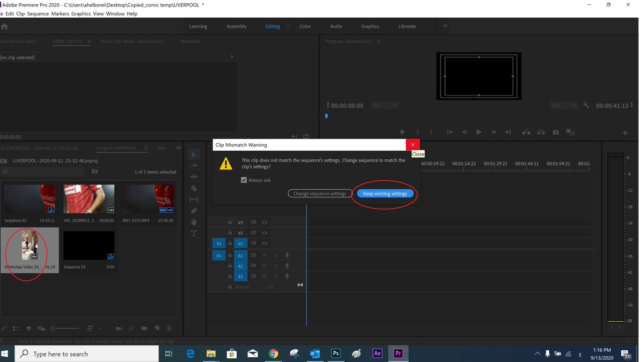Viewport: 644px width, 362px height.
Task: Click the Go to Out button
Action: 508,132
